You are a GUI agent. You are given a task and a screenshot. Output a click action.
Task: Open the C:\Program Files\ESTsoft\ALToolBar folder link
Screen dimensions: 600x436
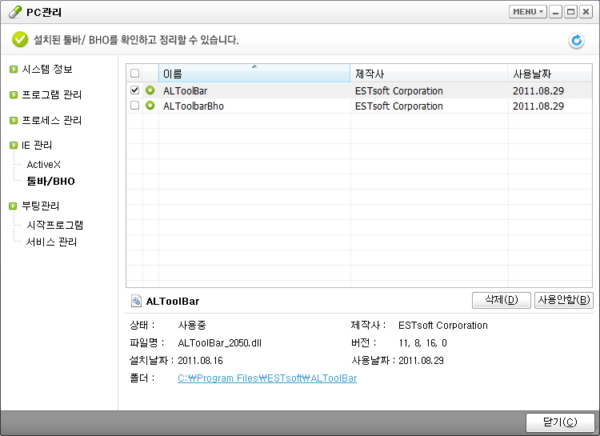point(267,379)
